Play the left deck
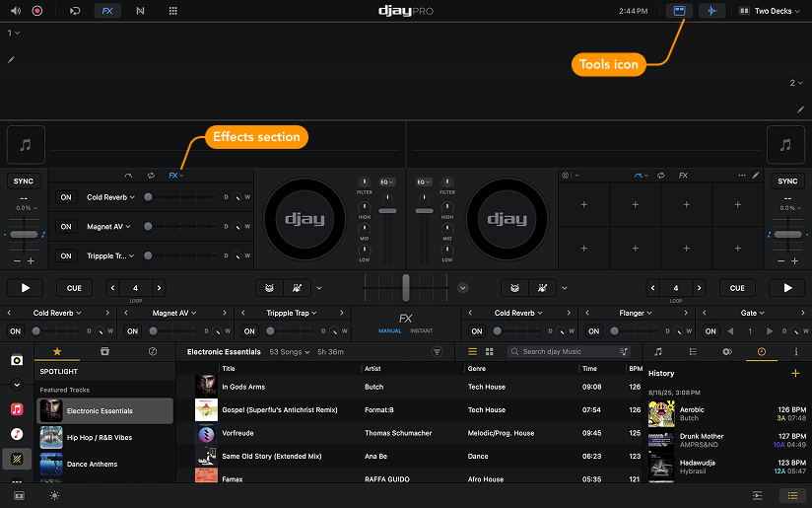This screenshot has height=508, width=812. [x=25, y=288]
